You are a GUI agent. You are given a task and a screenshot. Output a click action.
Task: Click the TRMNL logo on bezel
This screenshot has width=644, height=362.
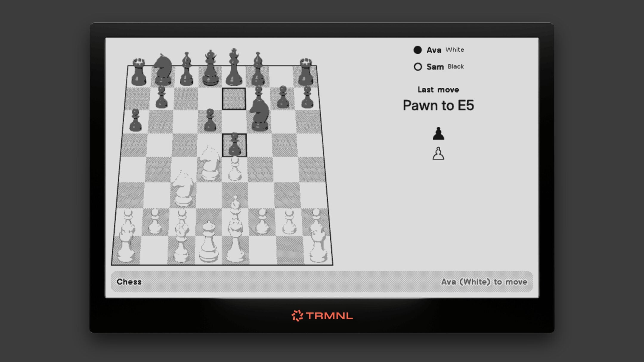322,315
